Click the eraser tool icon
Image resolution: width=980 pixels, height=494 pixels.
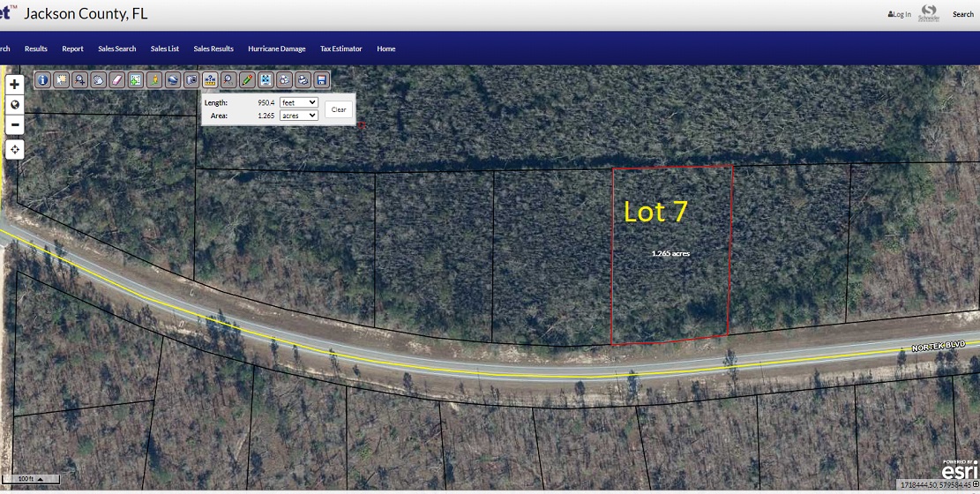117,80
